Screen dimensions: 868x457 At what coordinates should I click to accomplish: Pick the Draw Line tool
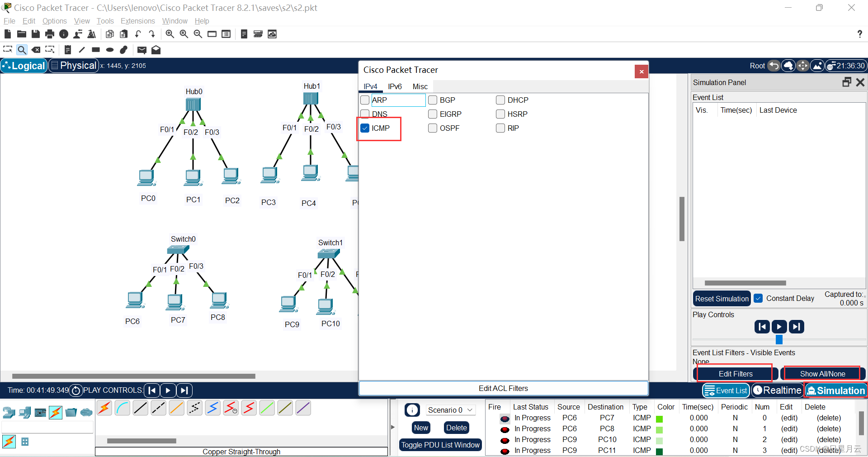click(x=82, y=50)
